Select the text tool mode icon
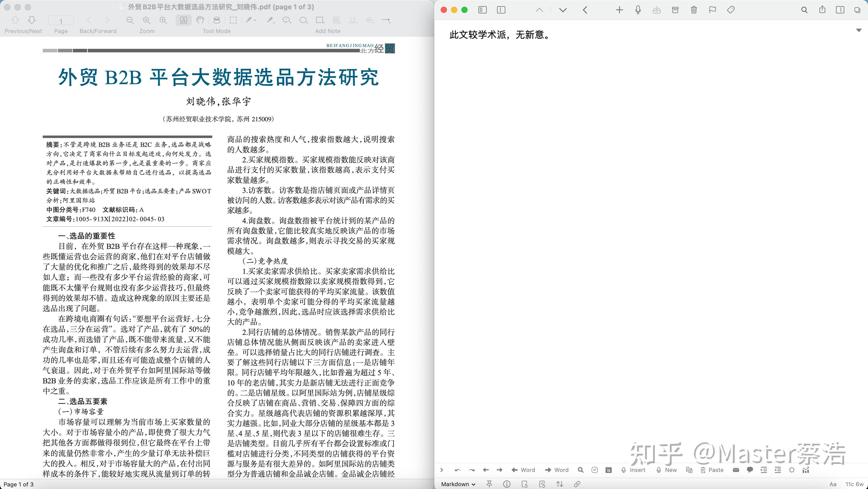 [184, 21]
